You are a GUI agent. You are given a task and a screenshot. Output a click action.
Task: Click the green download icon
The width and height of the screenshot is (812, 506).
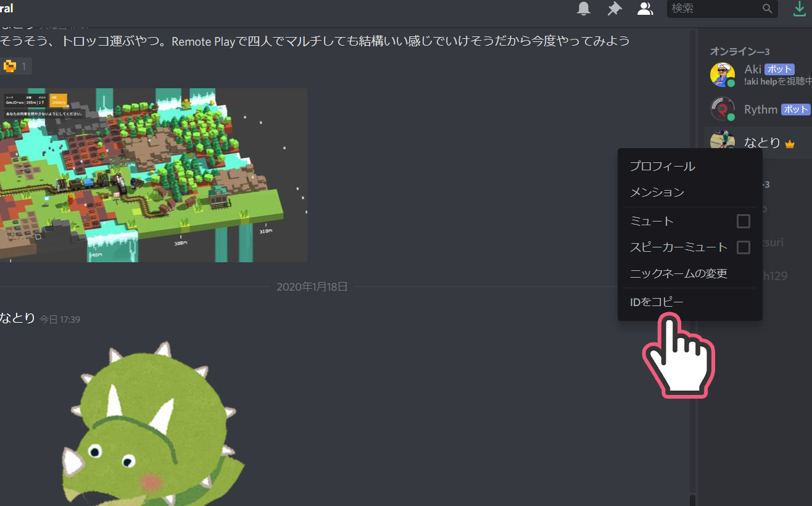[x=800, y=9]
